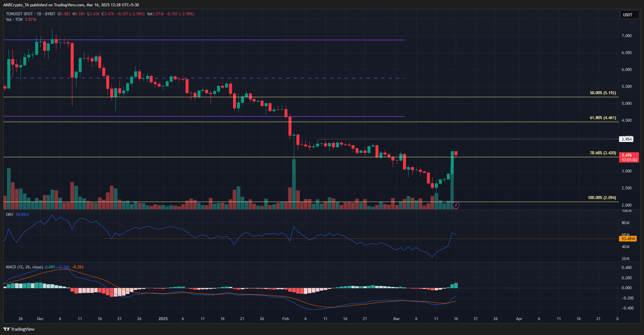
Task: Select the Vol · TON indicator legend
Action: [14, 19]
